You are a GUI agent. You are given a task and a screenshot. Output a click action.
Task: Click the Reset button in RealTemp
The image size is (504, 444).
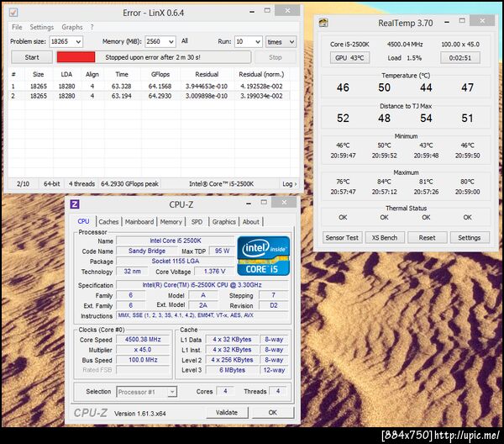click(x=427, y=238)
